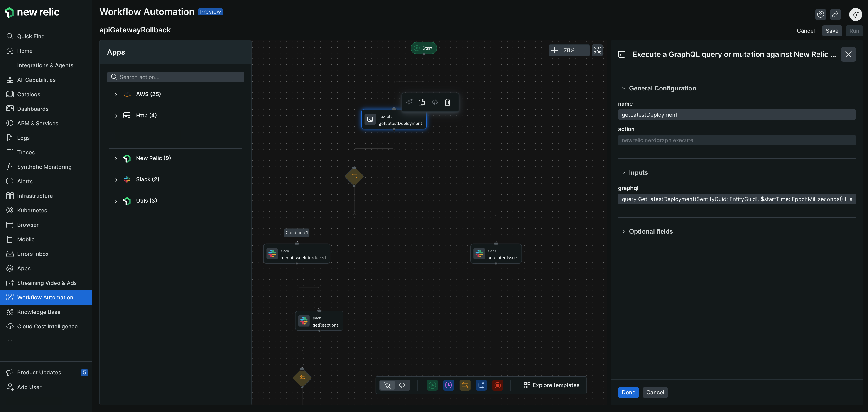Zoom in the canvas with the plus control
This screenshot has width=868, height=412.
click(555, 50)
